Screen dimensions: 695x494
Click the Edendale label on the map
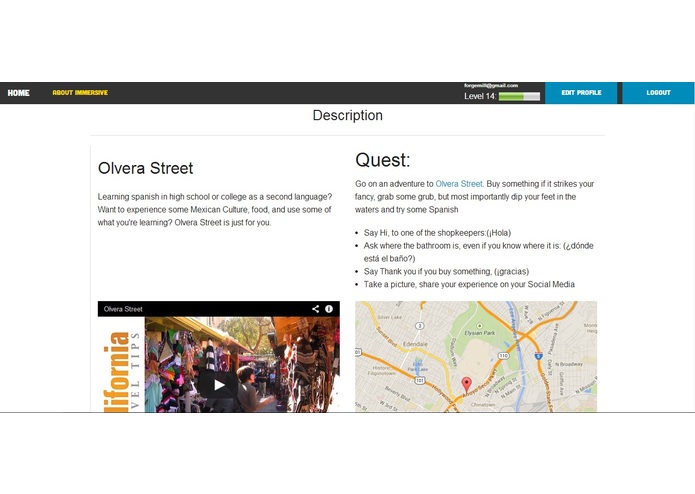[x=415, y=344]
